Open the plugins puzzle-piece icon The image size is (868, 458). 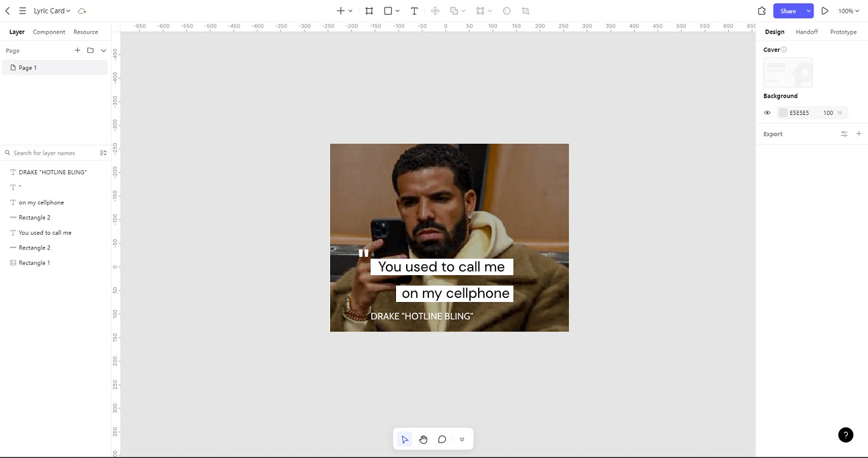(762, 11)
